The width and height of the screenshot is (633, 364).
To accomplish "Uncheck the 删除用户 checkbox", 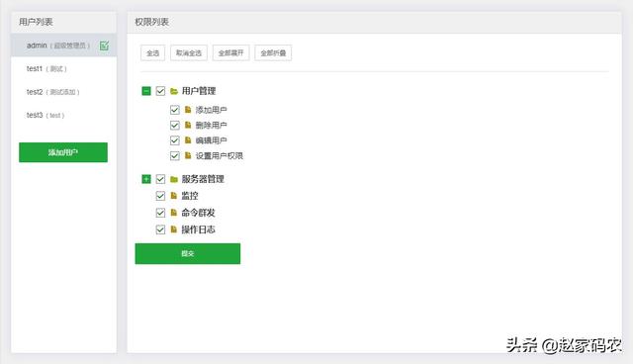I will pos(175,125).
